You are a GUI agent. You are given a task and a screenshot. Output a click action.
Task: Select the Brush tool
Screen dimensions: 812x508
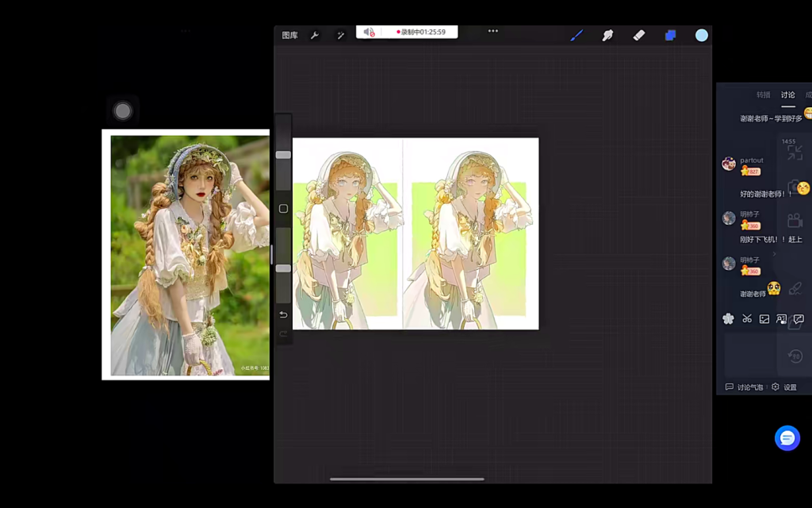pos(576,35)
